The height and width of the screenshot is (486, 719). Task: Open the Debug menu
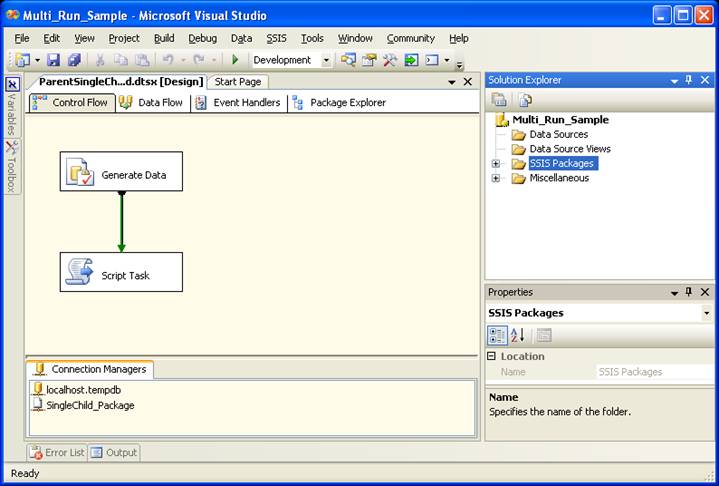202,39
